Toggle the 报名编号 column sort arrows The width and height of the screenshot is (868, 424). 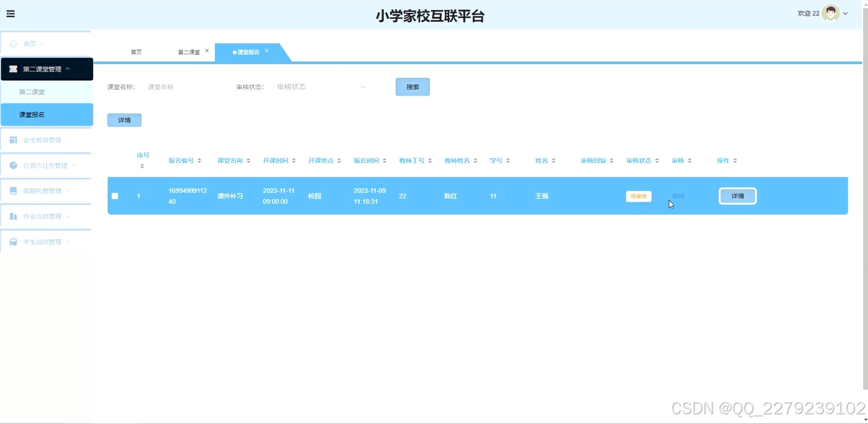point(199,160)
